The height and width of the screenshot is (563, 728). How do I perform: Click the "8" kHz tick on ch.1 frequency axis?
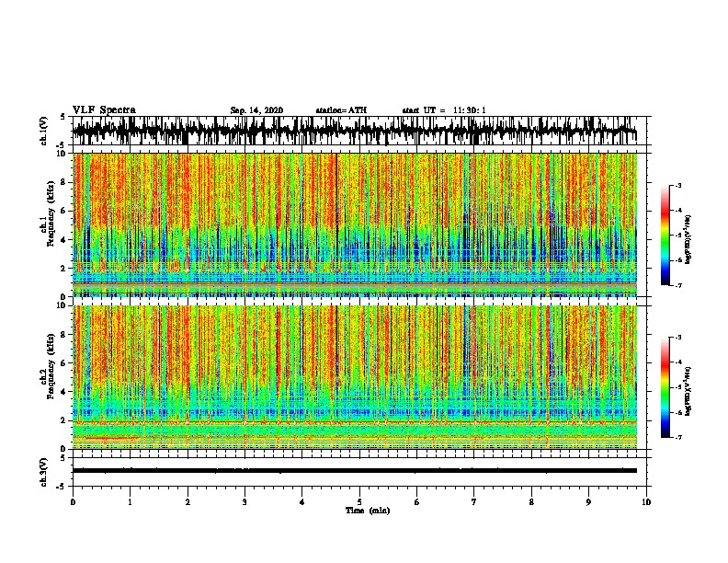(63, 182)
